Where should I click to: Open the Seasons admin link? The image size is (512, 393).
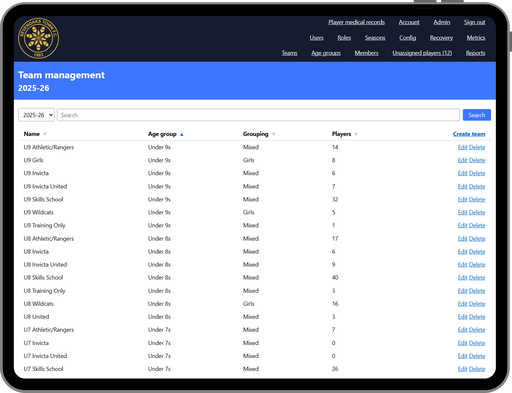(375, 38)
